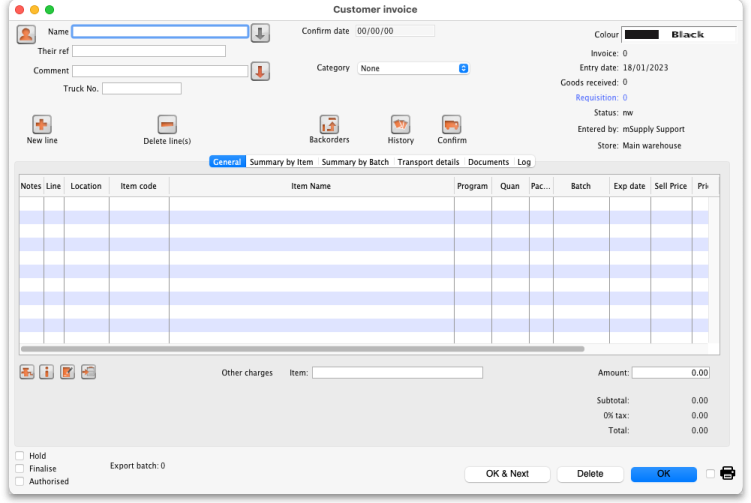Screen dimensions: 751x503
Task: Tick the Finalise checkbox
Action: pyautogui.click(x=20, y=468)
